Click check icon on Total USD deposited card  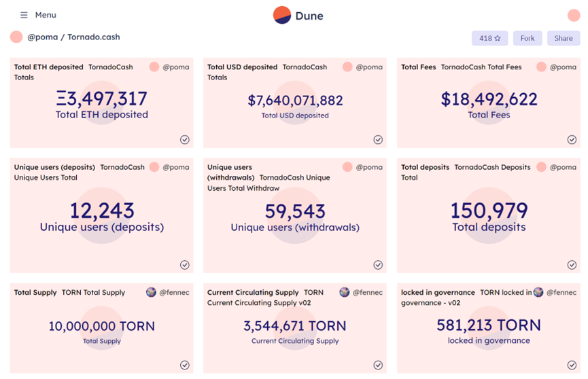(x=378, y=140)
